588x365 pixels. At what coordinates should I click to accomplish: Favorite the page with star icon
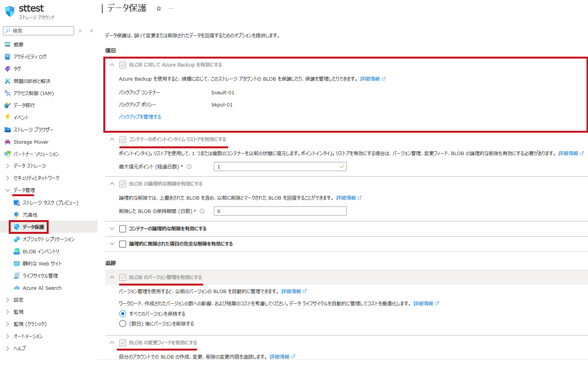[x=159, y=8]
